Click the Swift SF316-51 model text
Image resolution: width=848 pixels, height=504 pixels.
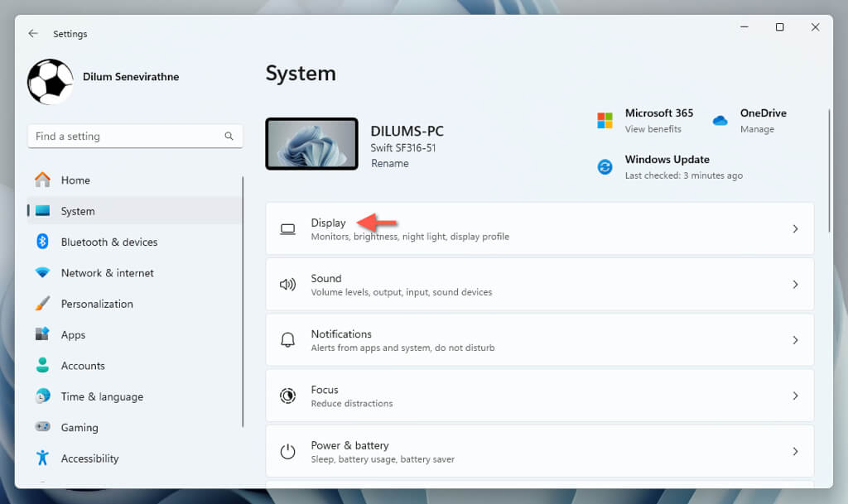click(403, 147)
